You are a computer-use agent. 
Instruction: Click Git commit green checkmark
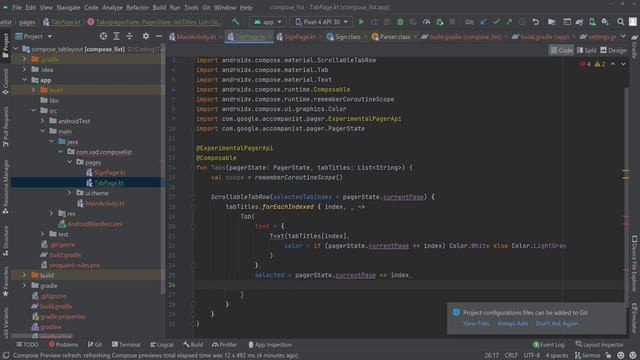496,22
